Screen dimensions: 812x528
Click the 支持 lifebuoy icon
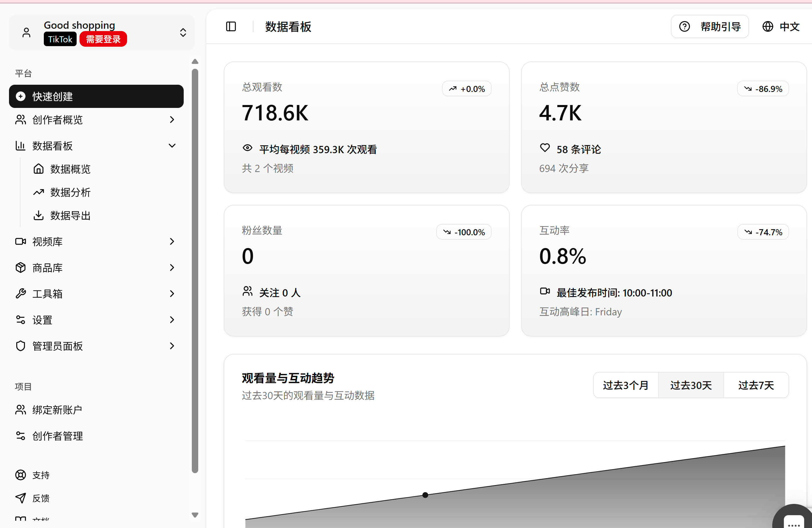coord(21,475)
